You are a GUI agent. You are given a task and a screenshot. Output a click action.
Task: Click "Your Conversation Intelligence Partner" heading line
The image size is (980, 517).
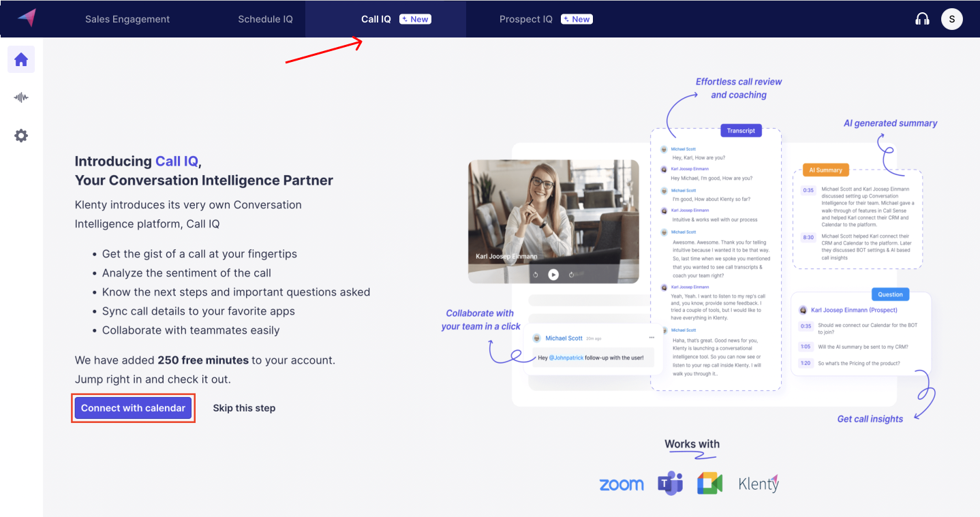pyautogui.click(x=204, y=181)
